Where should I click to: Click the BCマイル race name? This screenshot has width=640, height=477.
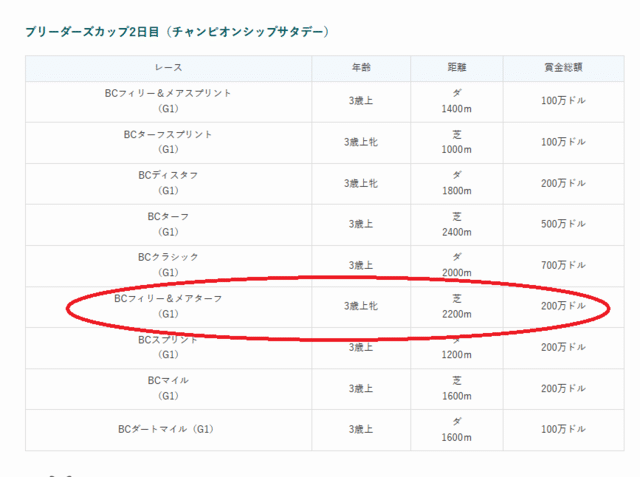[x=168, y=380]
